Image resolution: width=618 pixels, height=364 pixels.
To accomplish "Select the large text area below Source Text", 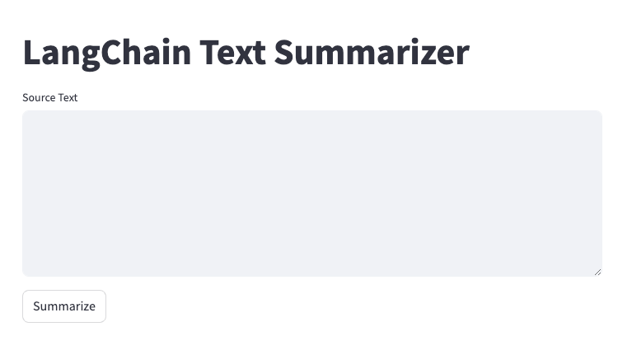I will coord(311,194).
